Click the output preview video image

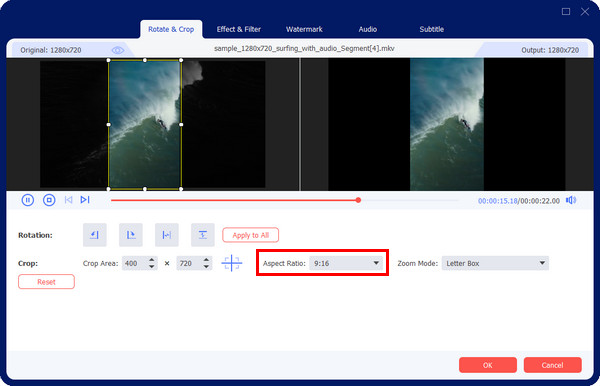pos(447,124)
